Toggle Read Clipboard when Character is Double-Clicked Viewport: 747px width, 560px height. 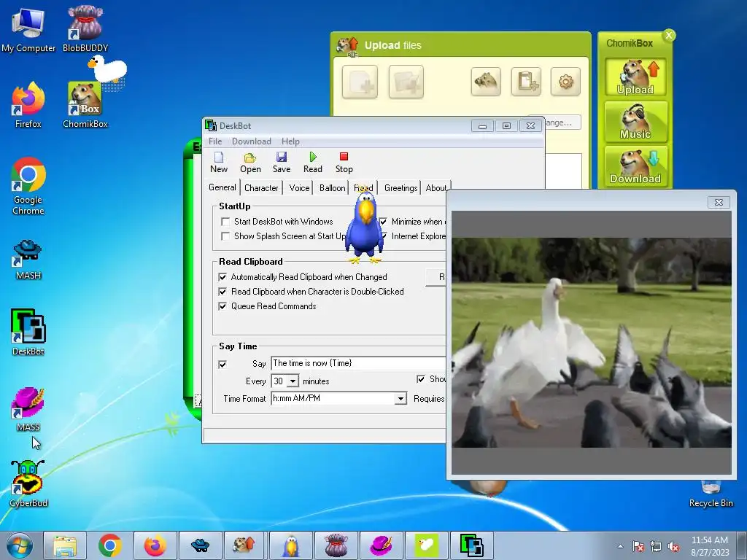click(x=222, y=292)
